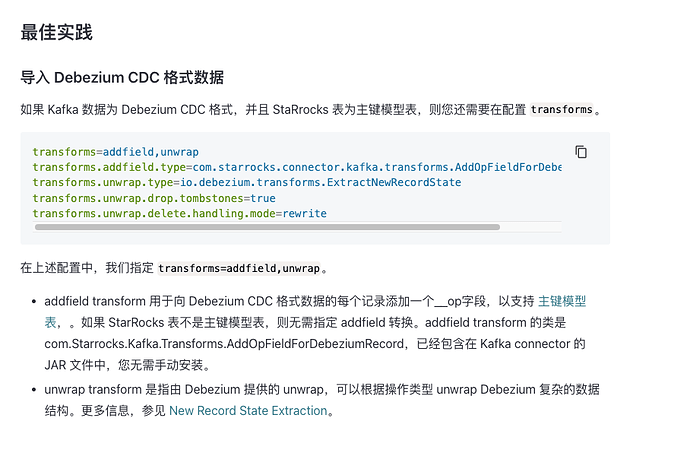This screenshot has width=690, height=453.
Task: Open the 主键模型表 link
Action: point(562,302)
